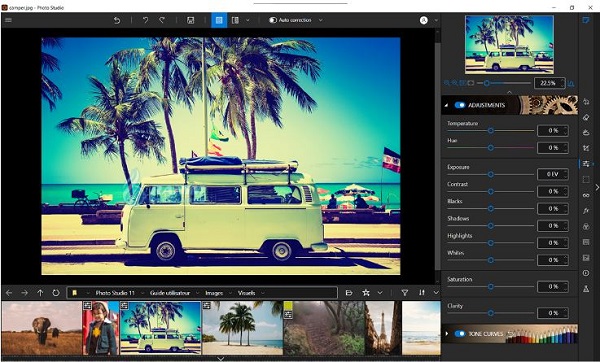Click the navigator zoom slider handle
600x362 pixels.
[486, 83]
